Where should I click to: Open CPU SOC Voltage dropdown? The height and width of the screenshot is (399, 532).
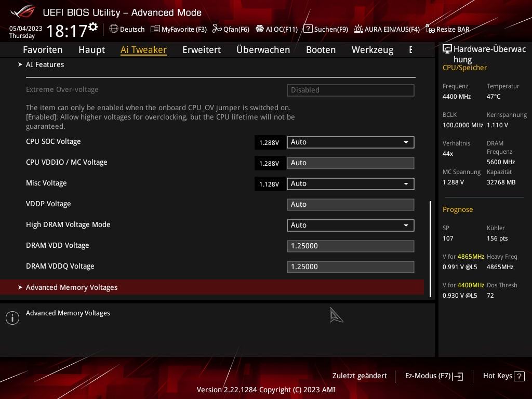351,142
